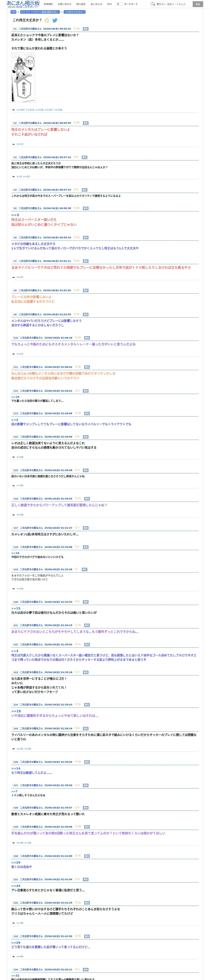The height and width of the screenshot is (980, 210).
Task: Share the thread via the Twitter bird icon
Action: point(55,21)
